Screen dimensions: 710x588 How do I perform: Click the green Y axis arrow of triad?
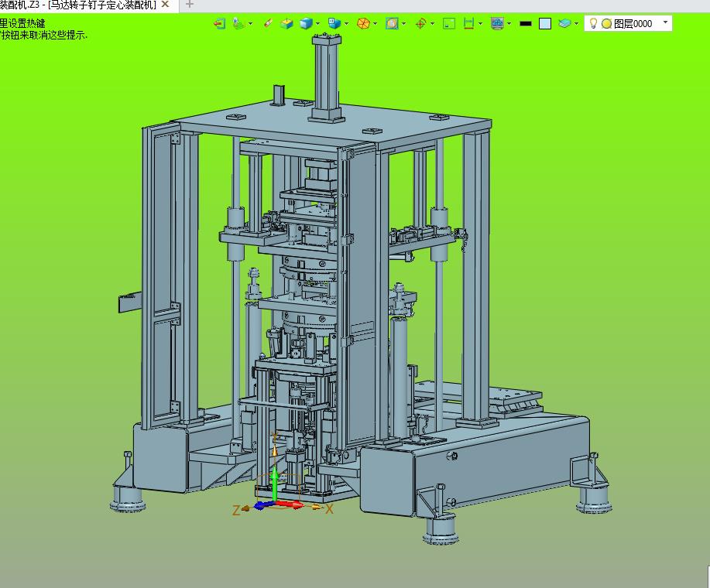[274, 485]
